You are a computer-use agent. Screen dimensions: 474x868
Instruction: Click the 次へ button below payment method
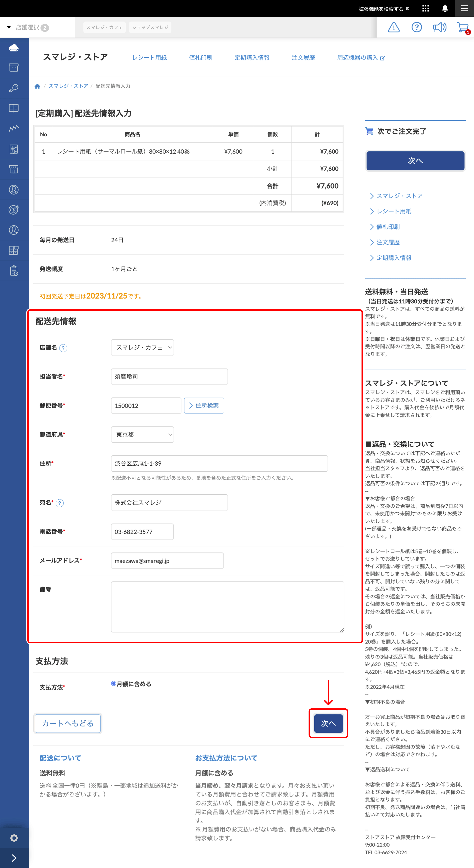(x=328, y=723)
